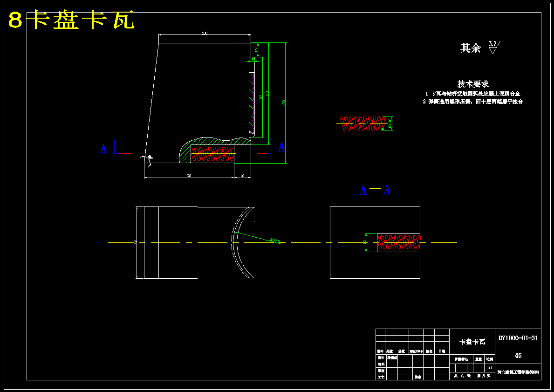The image size is (554, 392).
Task: Click the sheet count text at title block bottom
Action: 472,376
